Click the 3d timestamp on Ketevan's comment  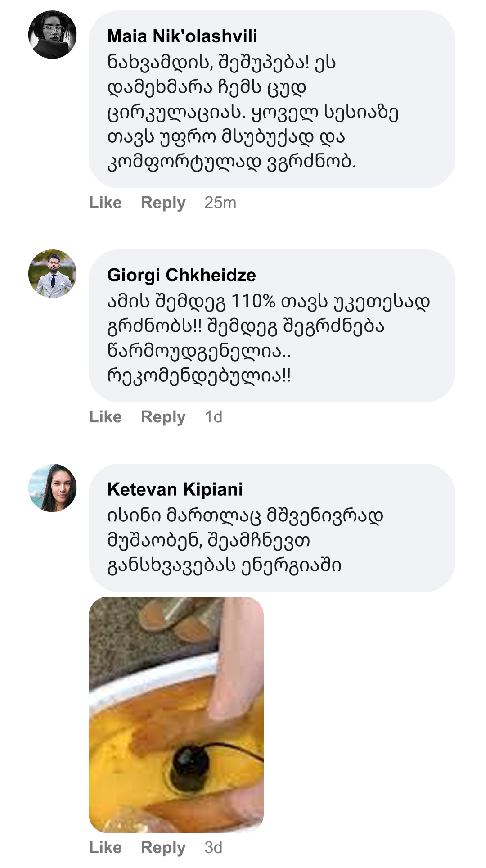213,847
